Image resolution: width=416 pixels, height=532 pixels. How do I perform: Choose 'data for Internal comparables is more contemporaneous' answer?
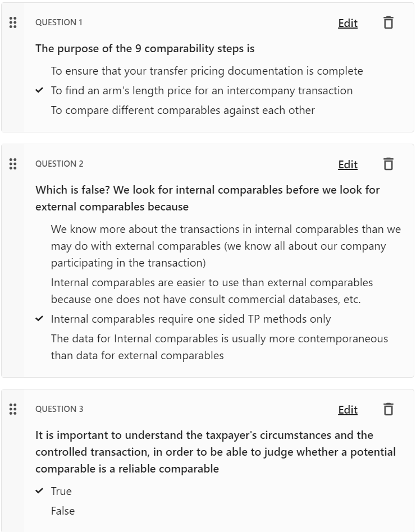pos(220,347)
